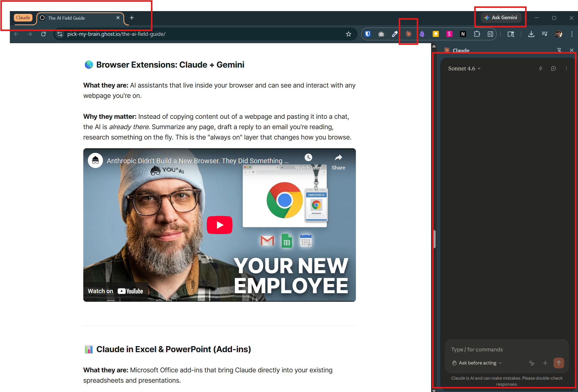Open the Chrome Extensions puzzle-piece menu
578x392 pixels.
(477, 34)
